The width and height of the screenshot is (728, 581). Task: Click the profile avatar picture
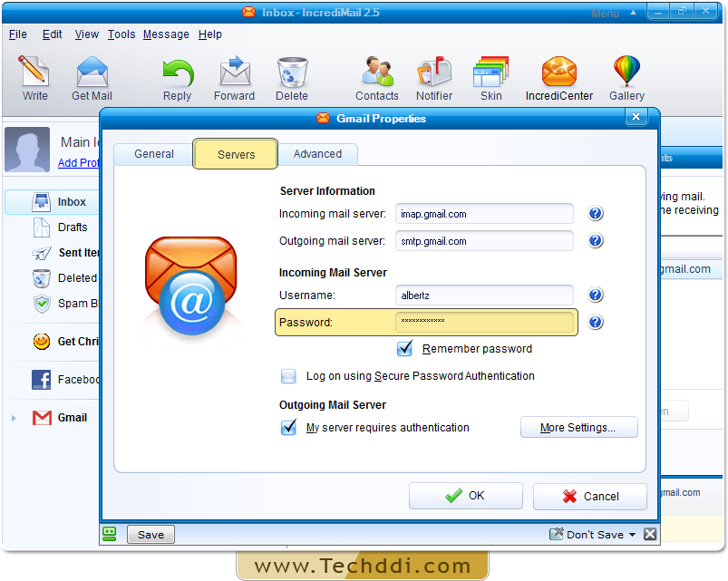click(27, 150)
